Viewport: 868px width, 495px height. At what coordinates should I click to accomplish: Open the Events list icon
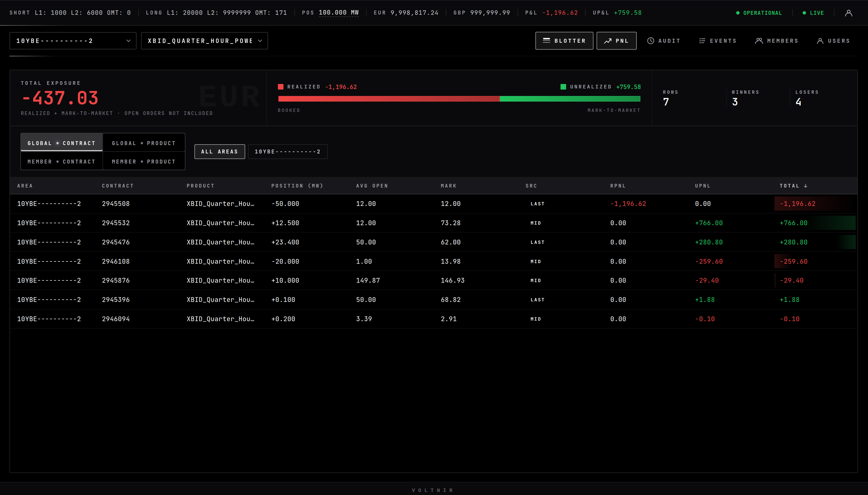(x=703, y=40)
